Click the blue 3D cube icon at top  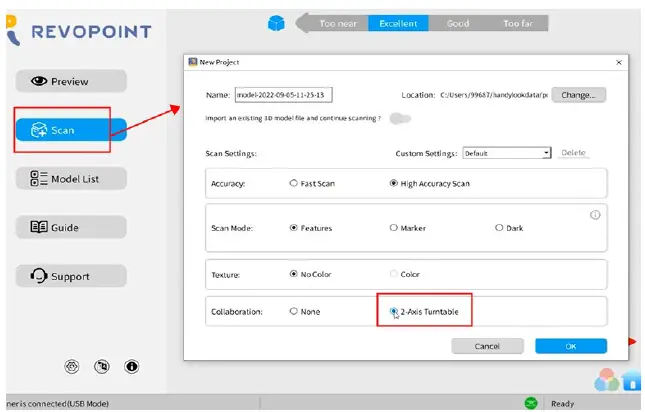(x=276, y=23)
